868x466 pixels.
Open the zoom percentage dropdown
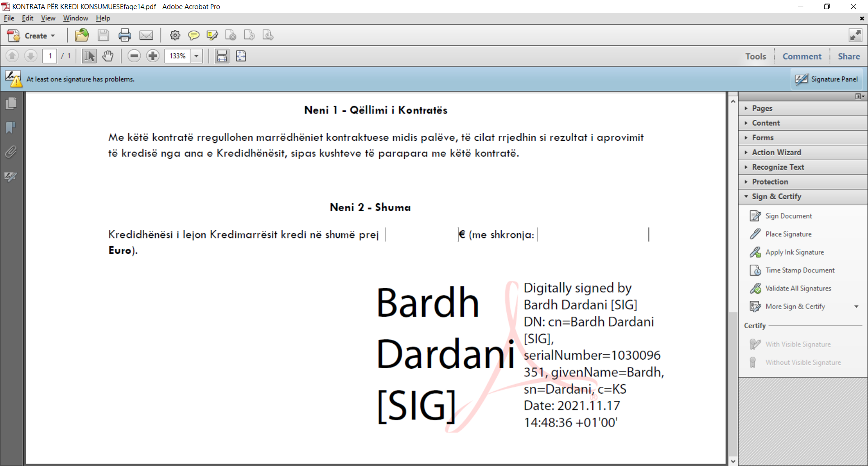[196, 56]
